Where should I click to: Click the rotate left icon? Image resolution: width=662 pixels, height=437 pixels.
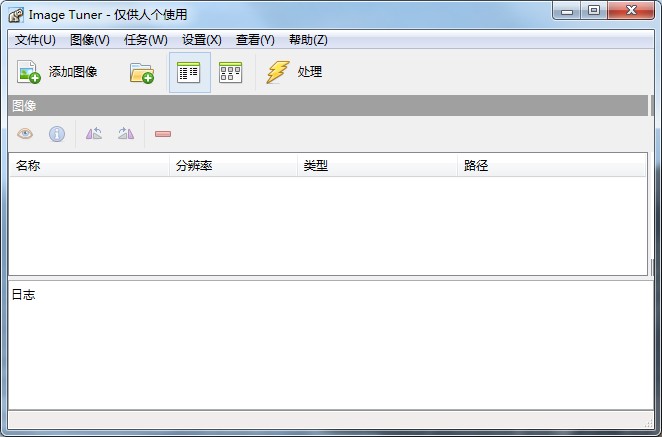point(94,133)
